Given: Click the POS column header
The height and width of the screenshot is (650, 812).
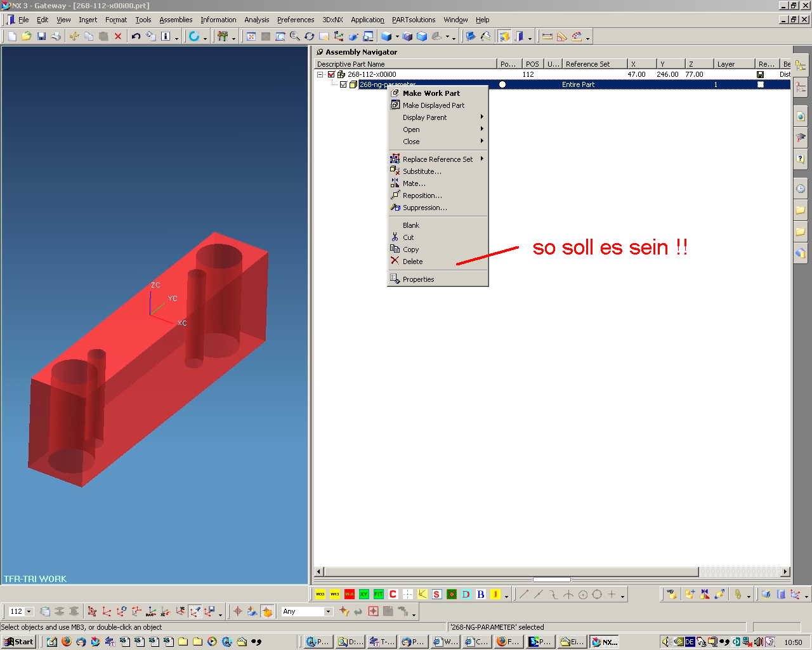Looking at the screenshot, I should click(x=532, y=64).
